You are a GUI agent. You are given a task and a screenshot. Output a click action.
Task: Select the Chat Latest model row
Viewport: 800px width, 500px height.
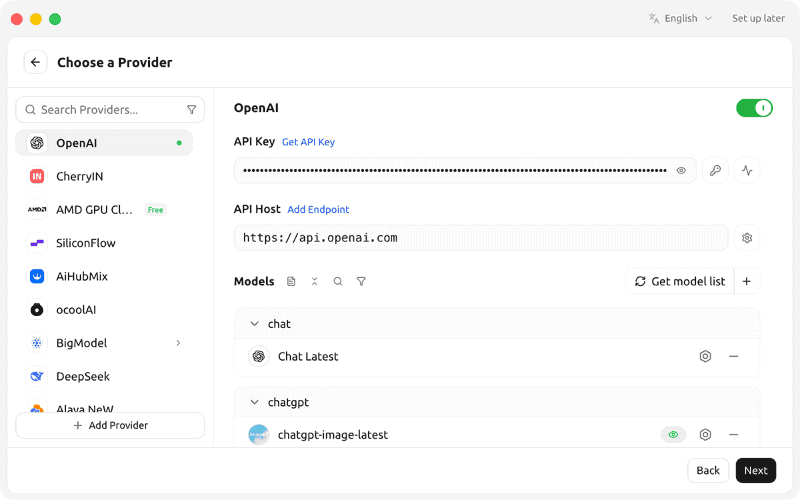click(x=497, y=356)
